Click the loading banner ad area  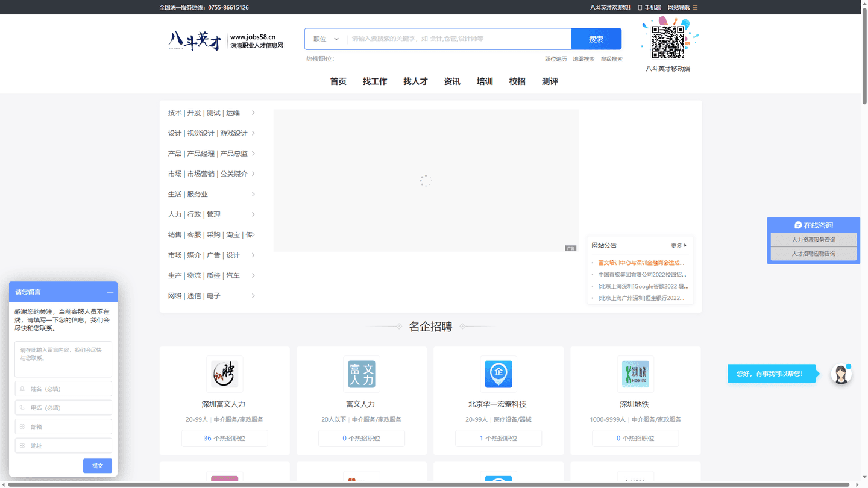426,180
